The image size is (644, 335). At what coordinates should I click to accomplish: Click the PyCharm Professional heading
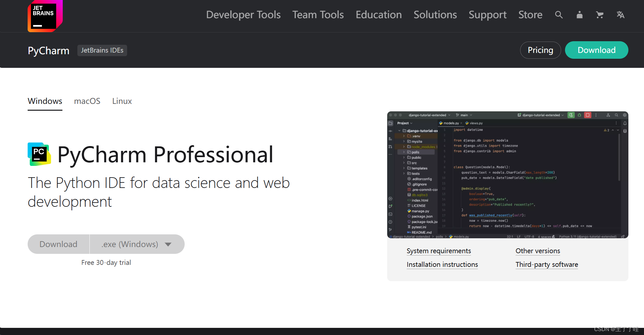(x=165, y=155)
